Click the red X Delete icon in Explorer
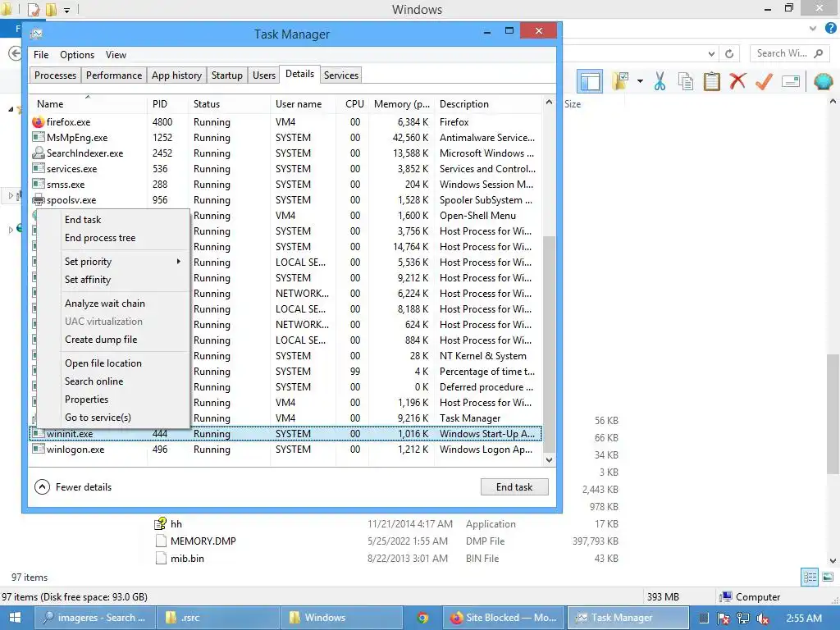This screenshot has height=630, width=840. pyautogui.click(x=737, y=81)
